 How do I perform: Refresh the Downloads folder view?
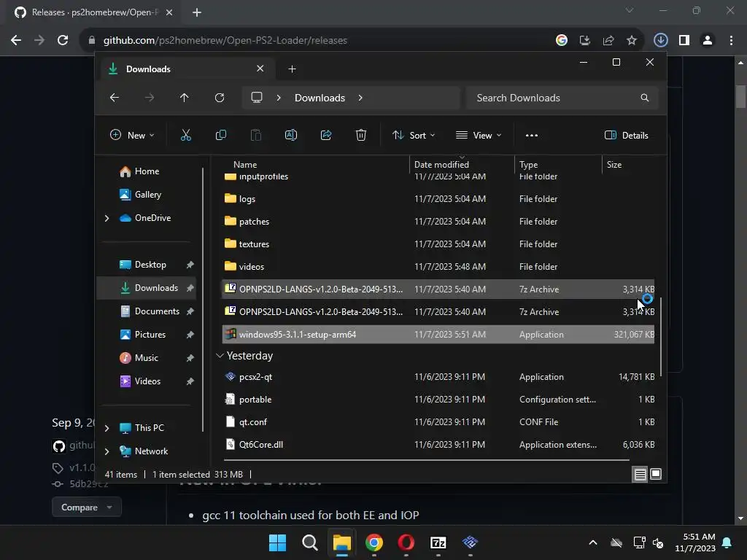coord(219,98)
